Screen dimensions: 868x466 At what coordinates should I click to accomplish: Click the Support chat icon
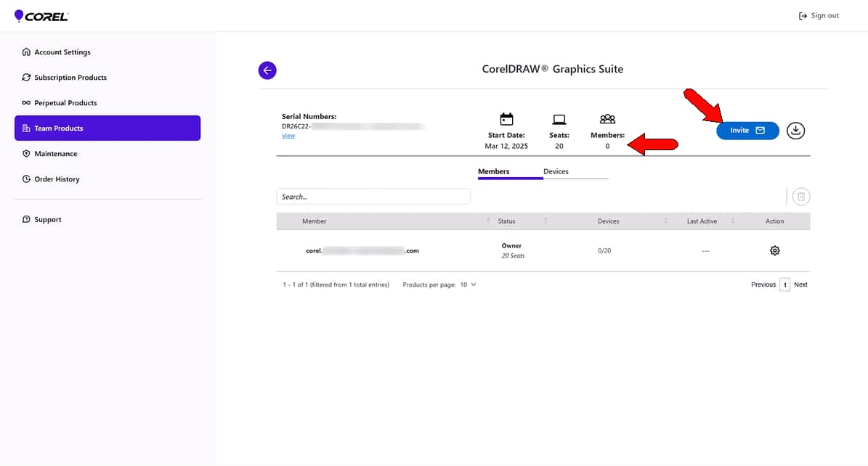tap(27, 219)
